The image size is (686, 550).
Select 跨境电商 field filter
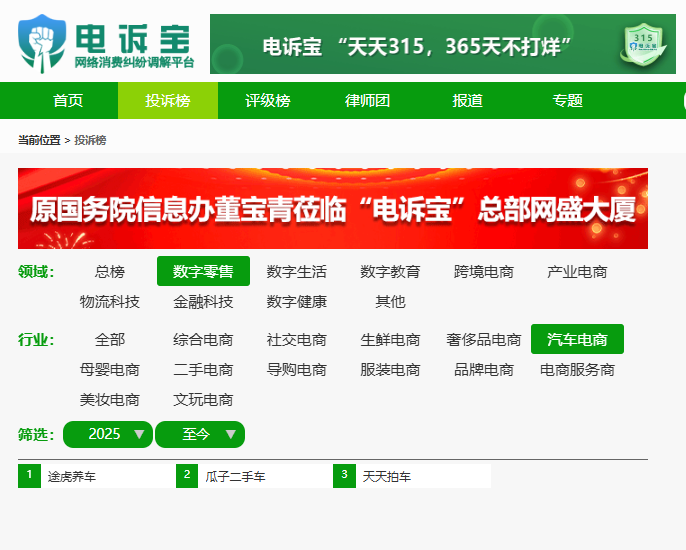[x=484, y=271]
